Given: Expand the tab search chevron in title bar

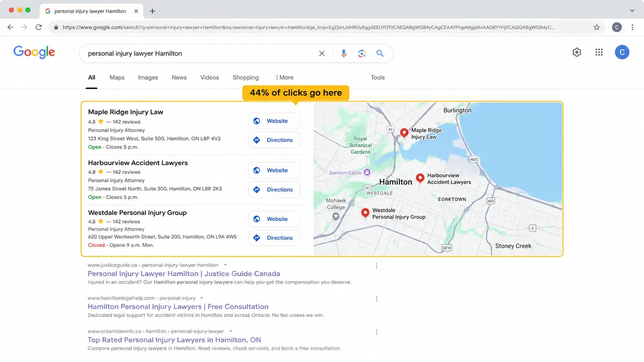Looking at the screenshot, I should click(632, 11).
